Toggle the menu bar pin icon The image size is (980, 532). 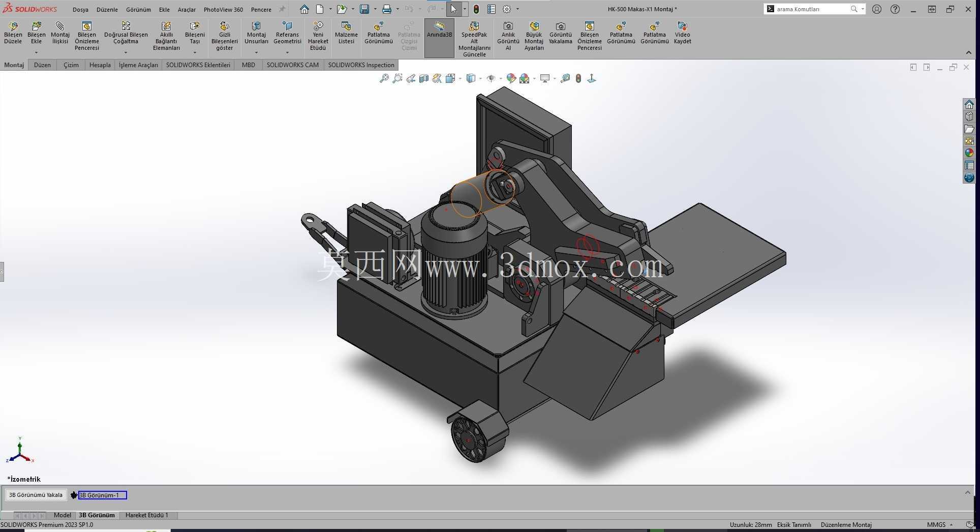(282, 9)
